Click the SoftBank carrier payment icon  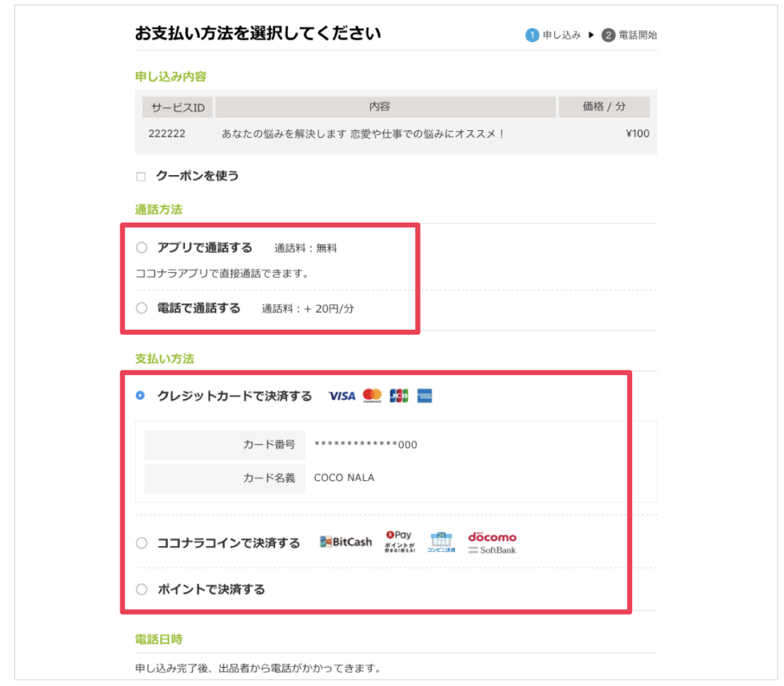[x=493, y=549]
